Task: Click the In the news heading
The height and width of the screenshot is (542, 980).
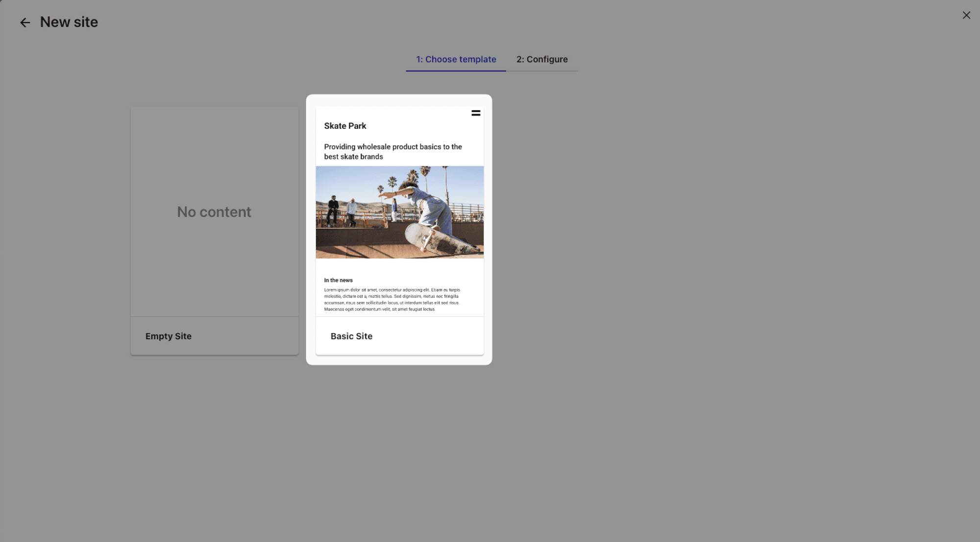Action: [x=338, y=281]
